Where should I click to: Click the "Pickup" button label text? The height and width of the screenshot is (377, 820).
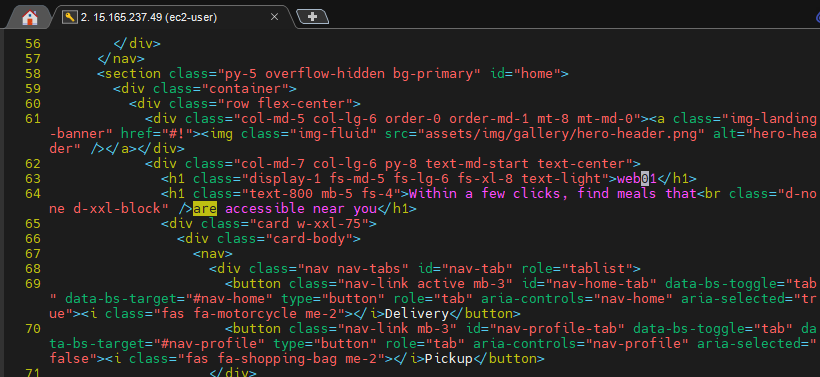[449, 359]
